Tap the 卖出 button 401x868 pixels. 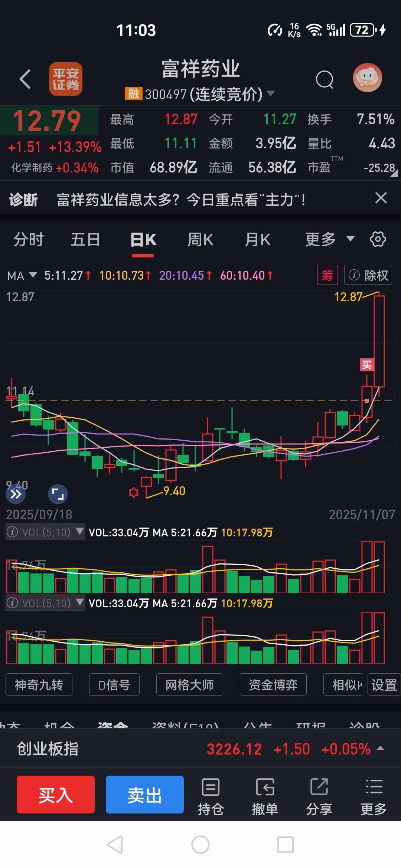point(145,795)
